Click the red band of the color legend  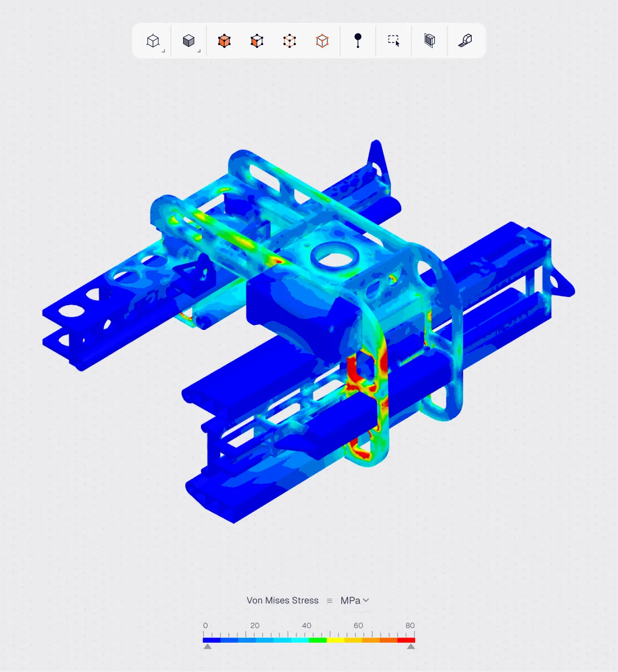(x=406, y=640)
